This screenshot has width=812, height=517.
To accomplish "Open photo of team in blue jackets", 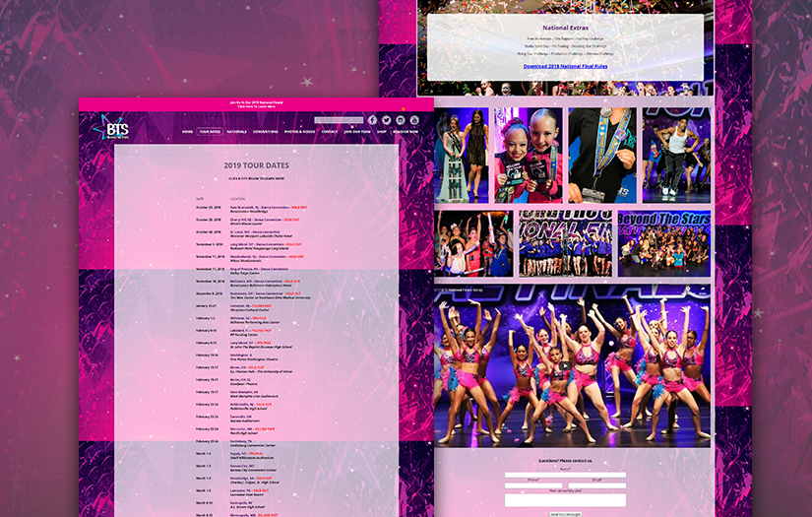I will point(565,243).
